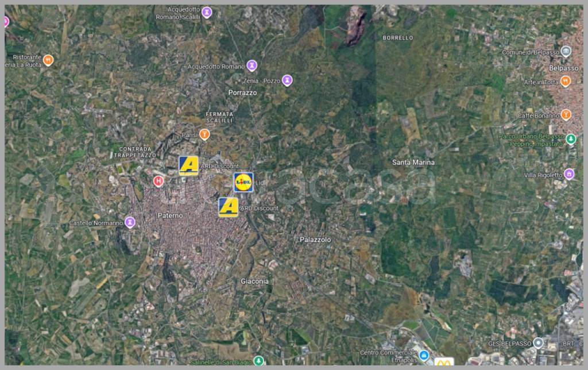Open the Parisi orange bar marker
This screenshot has width=588, height=370.
204,134
